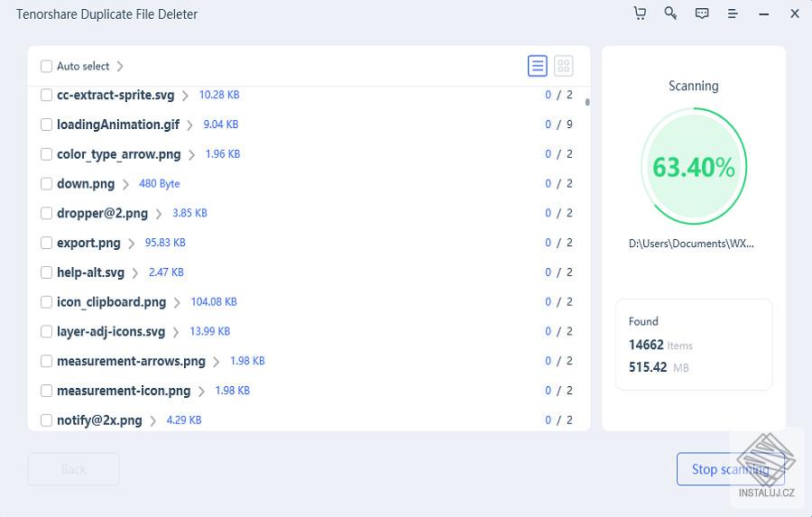The image size is (812, 517).
Task: Expand the export.png group chevron
Action: pyautogui.click(x=131, y=244)
